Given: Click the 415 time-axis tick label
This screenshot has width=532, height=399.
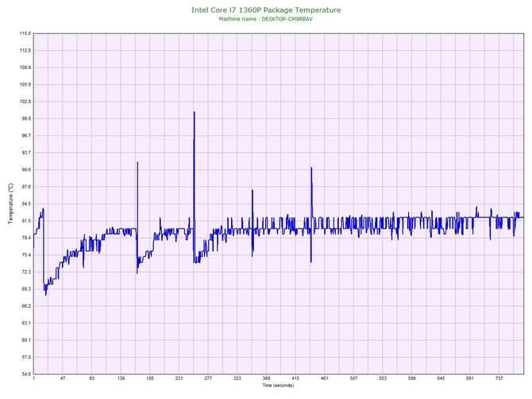Looking at the screenshot, I should 295,378.
